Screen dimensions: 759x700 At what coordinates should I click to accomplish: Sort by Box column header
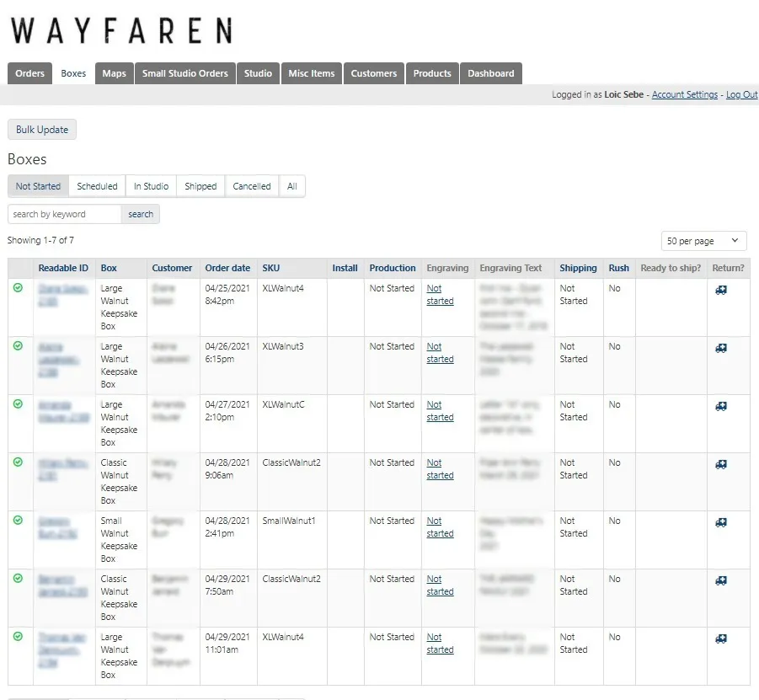tap(109, 268)
